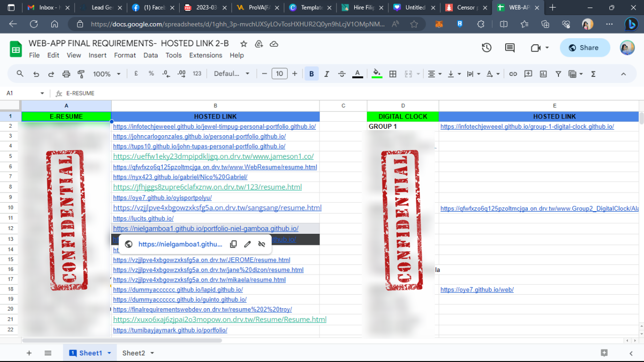The image size is (644, 362).
Task: Open the tumibayjaymark.github.io/porffolio link
Action: 170,330
